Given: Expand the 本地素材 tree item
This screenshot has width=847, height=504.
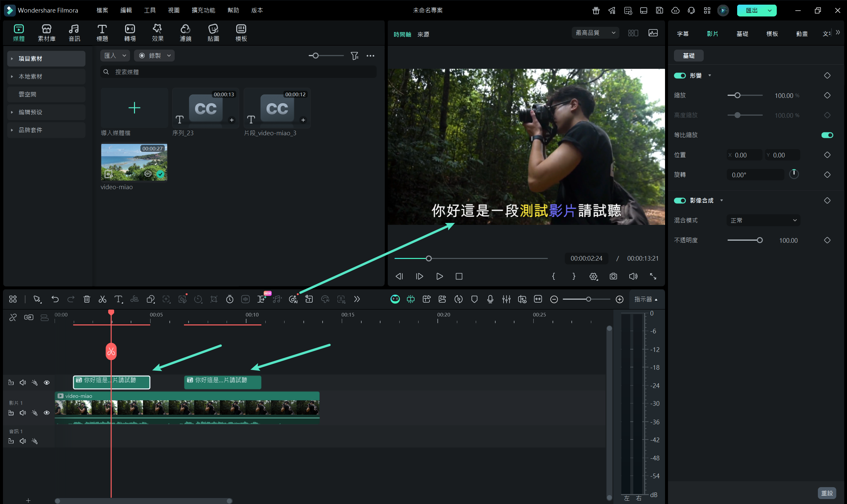Looking at the screenshot, I should [12, 76].
